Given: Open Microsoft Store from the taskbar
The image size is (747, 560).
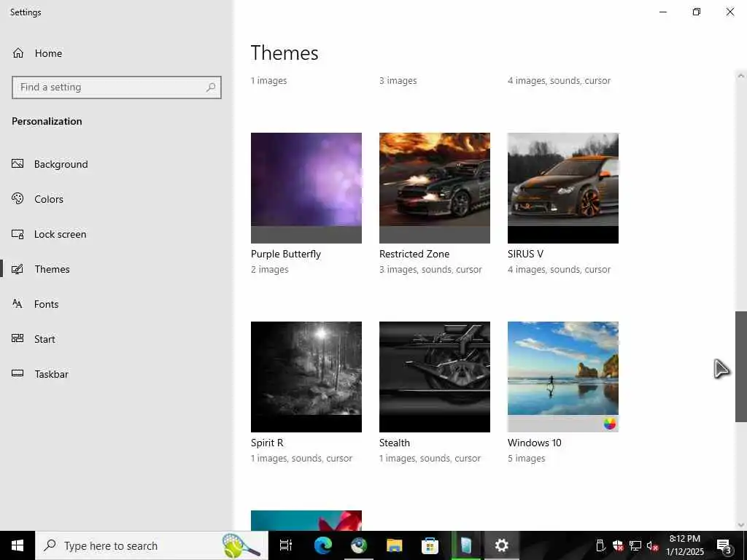Looking at the screenshot, I should coord(430,545).
